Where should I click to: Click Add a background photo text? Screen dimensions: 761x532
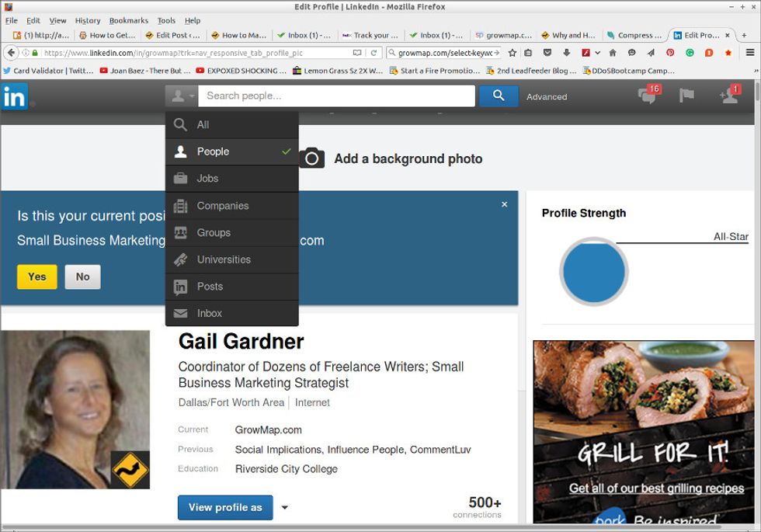pos(408,158)
